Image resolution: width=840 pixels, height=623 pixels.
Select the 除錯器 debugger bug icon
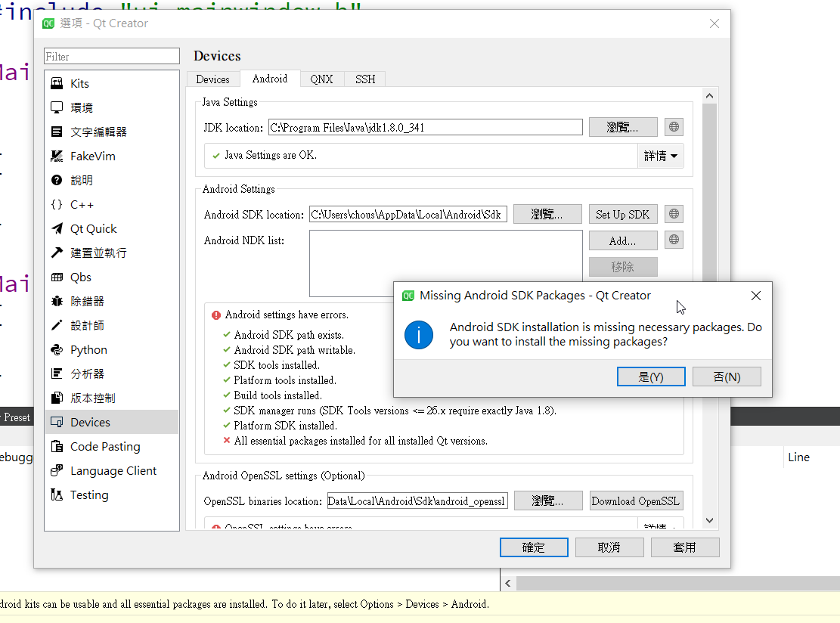click(57, 302)
